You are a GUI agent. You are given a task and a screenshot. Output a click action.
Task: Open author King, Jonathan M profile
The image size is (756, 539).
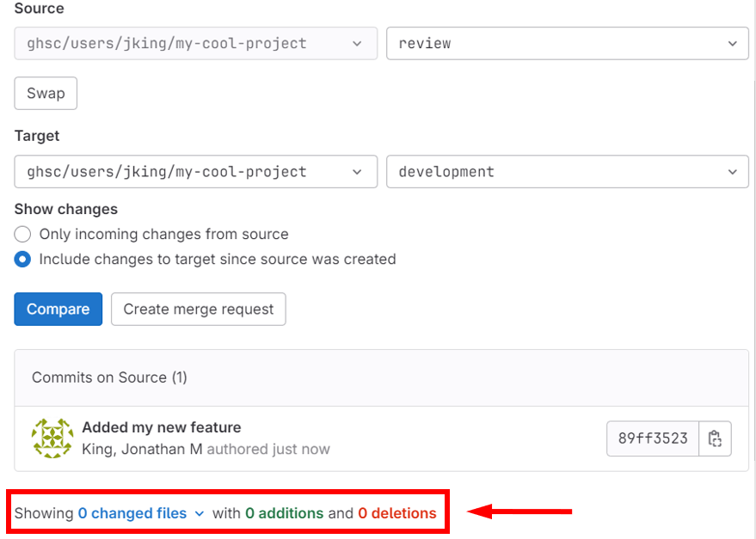pos(142,450)
